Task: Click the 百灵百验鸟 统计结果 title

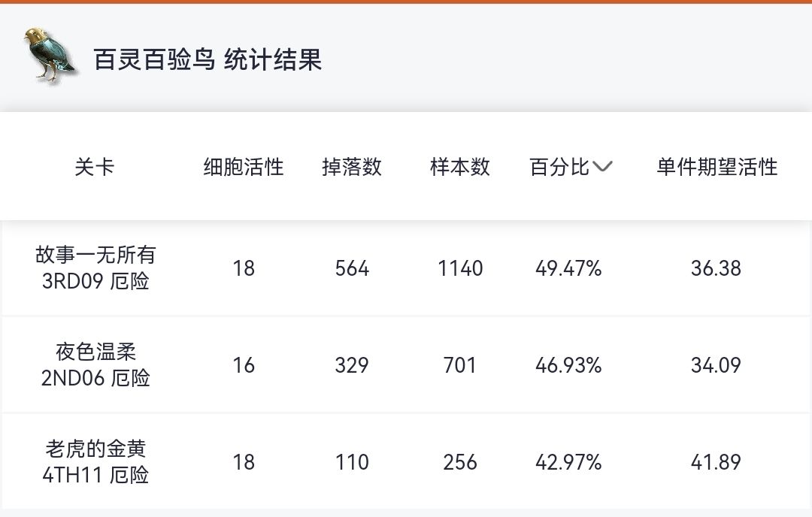Action: pyautogui.click(x=208, y=59)
